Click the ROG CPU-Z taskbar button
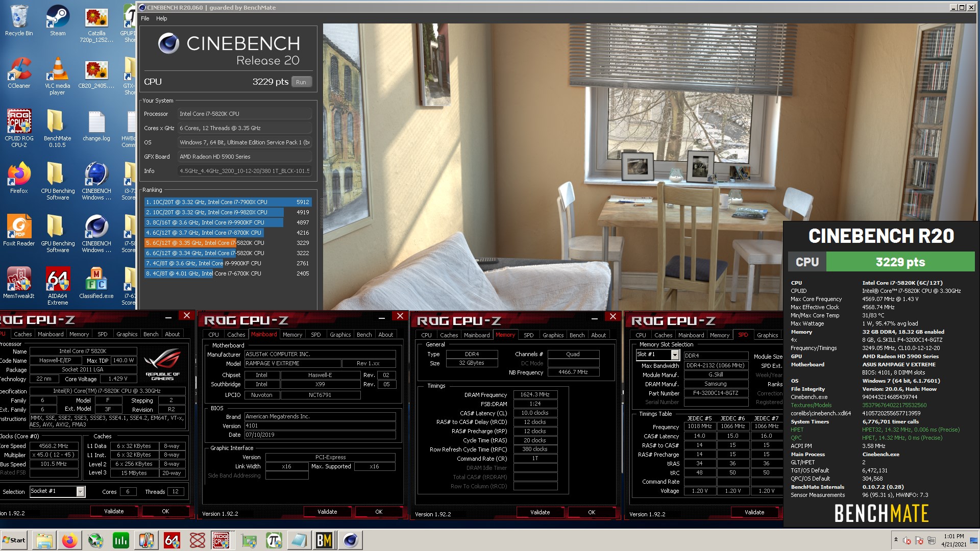Image resolution: width=980 pixels, height=551 pixels. pyautogui.click(x=220, y=540)
